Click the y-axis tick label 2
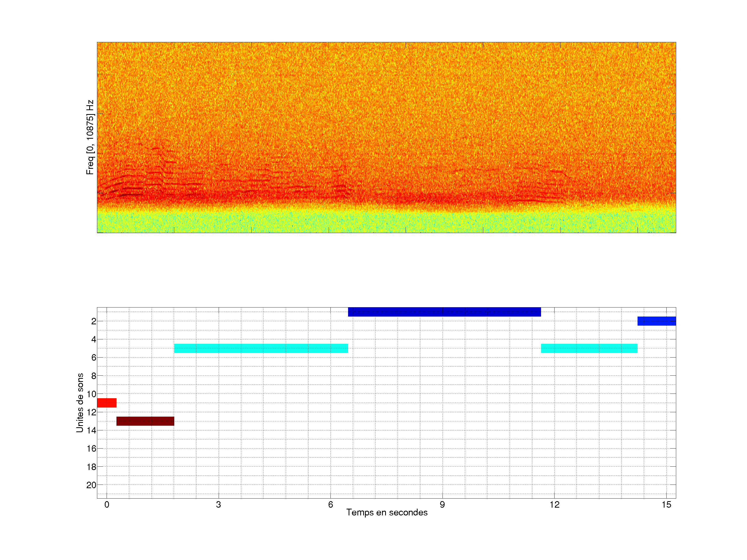Image resolution: width=747 pixels, height=560 pixels. (94, 321)
